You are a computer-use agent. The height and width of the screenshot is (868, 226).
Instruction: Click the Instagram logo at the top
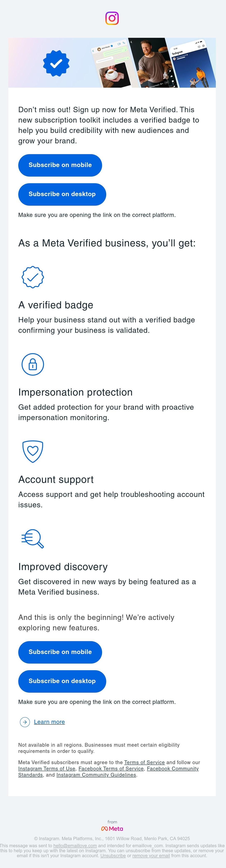112,18
